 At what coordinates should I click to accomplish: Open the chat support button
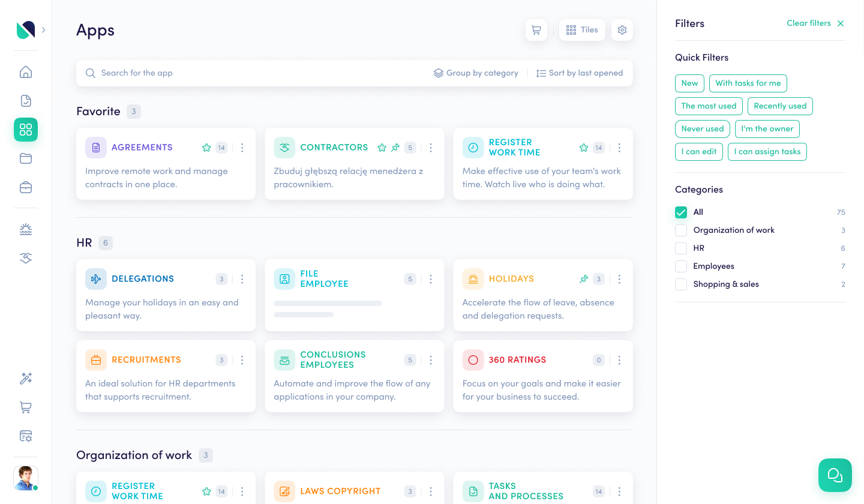(835, 475)
